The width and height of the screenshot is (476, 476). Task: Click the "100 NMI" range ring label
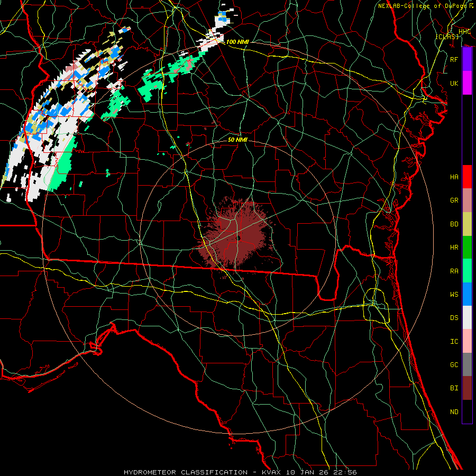(x=237, y=42)
